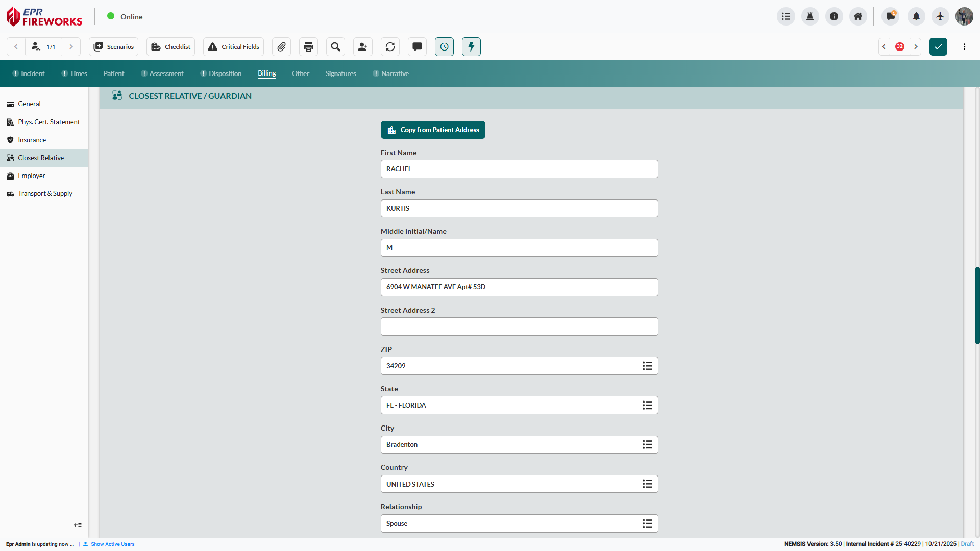Click the add person icon
Viewport: 980px width, 551px height.
[x=362, y=46]
